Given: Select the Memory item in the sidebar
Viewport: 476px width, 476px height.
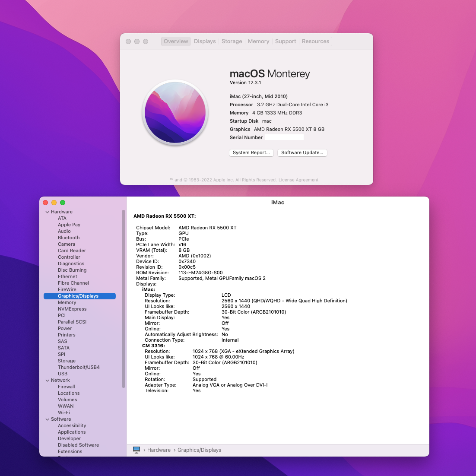Looking at the screenshot, I should tap(67, 302).
